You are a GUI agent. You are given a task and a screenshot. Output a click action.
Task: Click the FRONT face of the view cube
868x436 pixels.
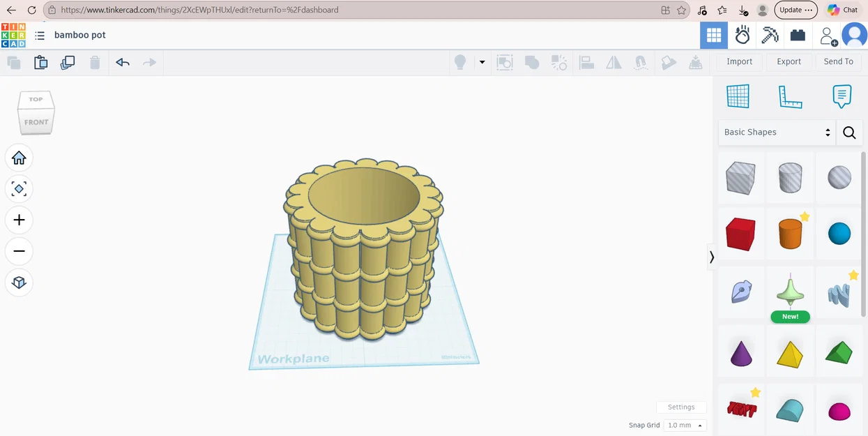36,121
